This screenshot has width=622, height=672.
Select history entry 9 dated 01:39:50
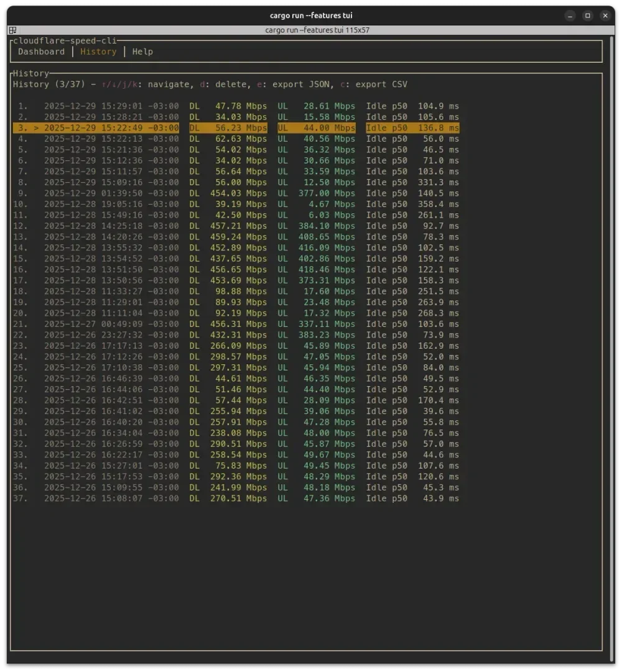click(236, 193)
